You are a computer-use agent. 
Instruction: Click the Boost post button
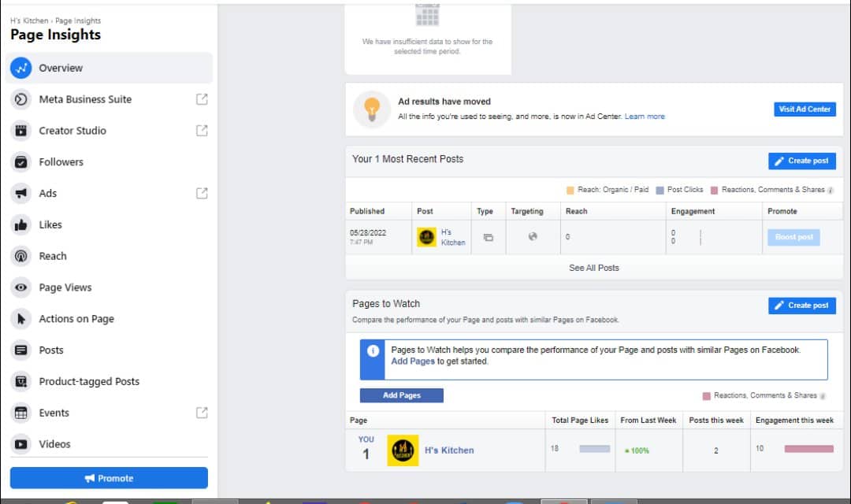tap(793, 237)
